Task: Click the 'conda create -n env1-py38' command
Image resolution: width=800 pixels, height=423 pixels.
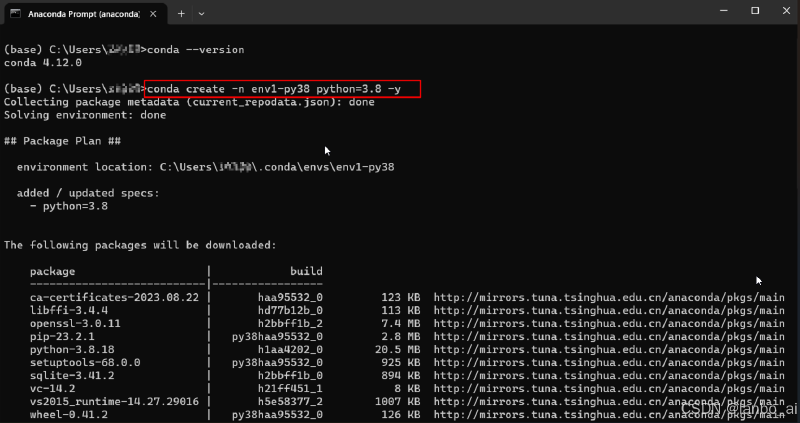Action: click(x=274, y=89)
